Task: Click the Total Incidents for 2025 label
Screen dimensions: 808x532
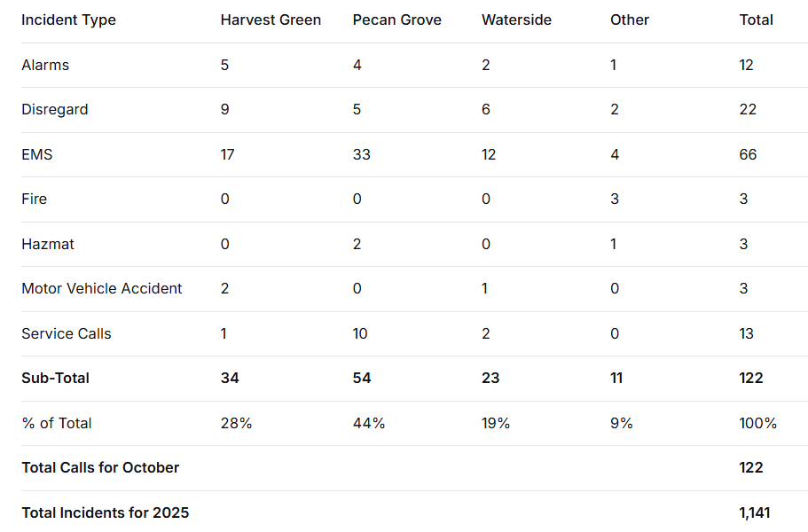Action: [105, 512]
